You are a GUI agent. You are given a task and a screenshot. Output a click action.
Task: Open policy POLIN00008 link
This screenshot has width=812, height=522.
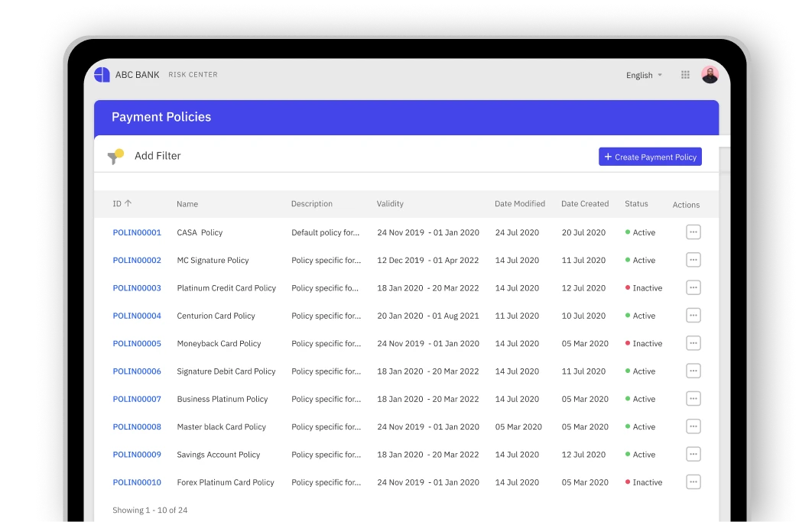click(x=137, y=426)
